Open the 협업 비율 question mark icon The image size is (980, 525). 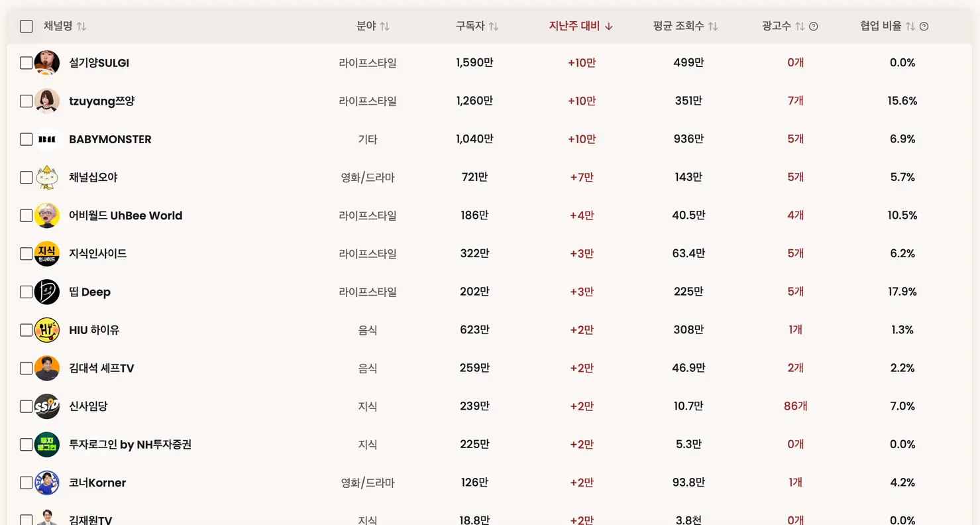coord(924,26)
